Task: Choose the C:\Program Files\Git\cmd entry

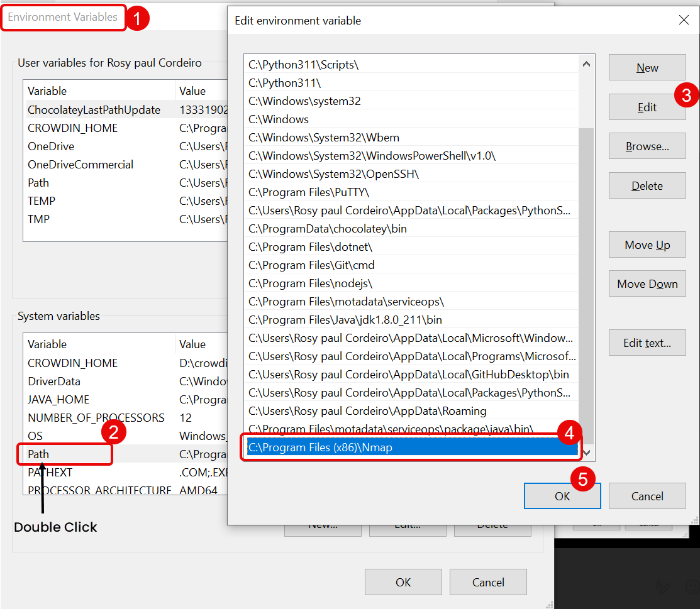Action: [x=412, y=265]
